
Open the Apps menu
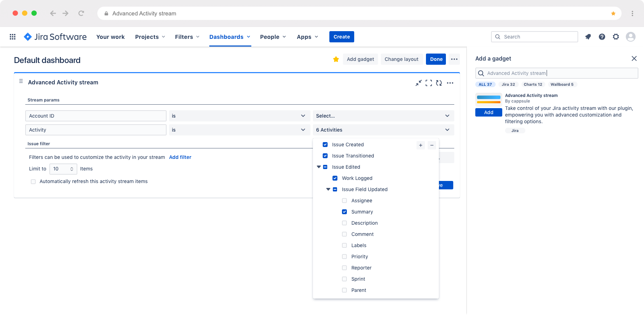coord(307,37)
